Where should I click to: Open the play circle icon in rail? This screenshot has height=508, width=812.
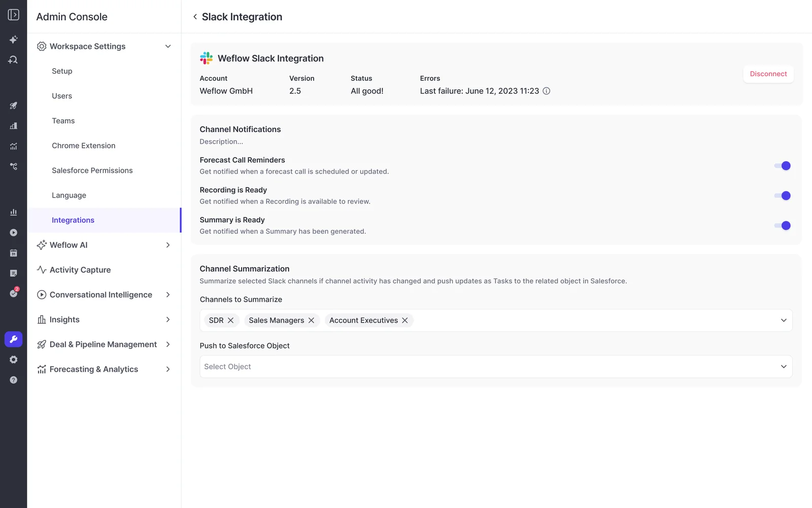(x=14, y=233)
